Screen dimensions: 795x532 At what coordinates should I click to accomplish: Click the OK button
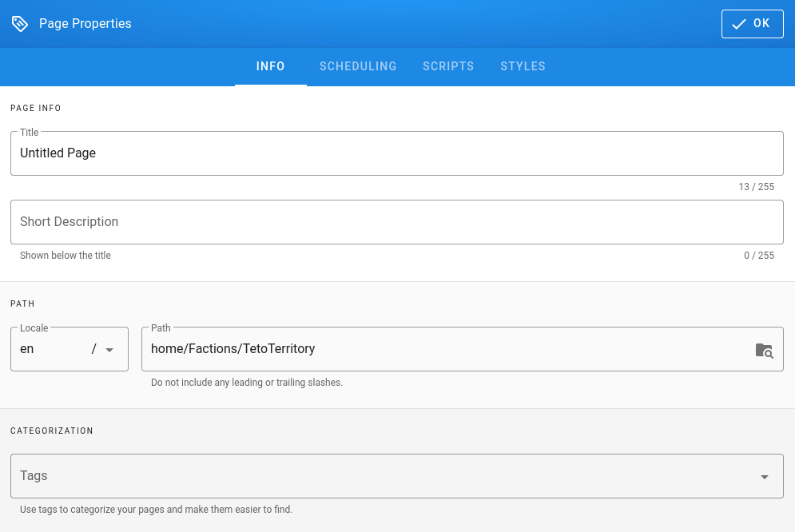[752, 24]
